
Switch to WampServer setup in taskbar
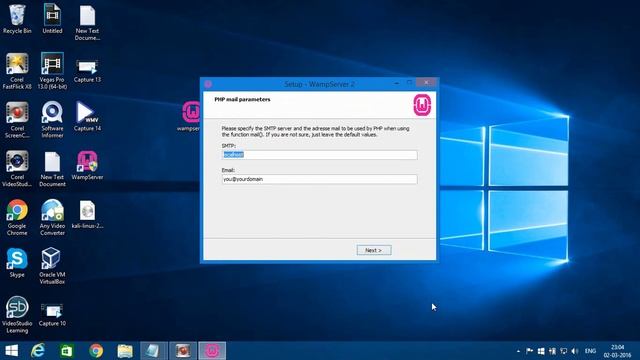212,351
